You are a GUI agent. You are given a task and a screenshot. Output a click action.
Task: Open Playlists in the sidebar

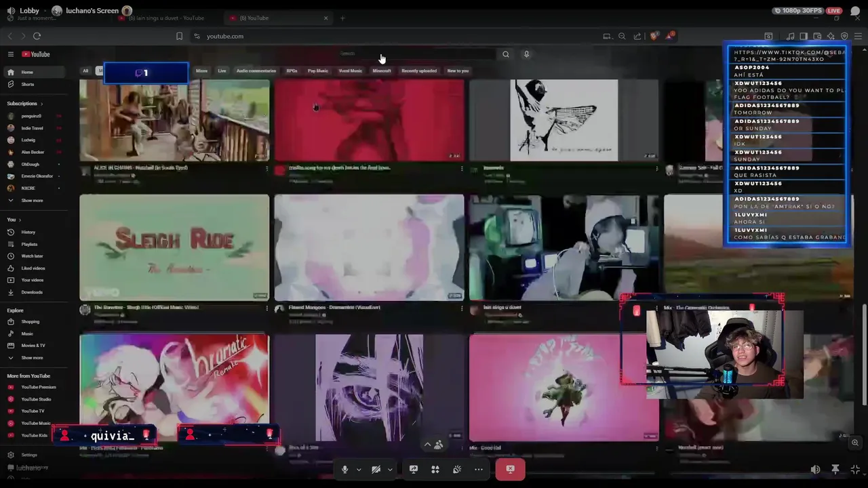point(34,244)
